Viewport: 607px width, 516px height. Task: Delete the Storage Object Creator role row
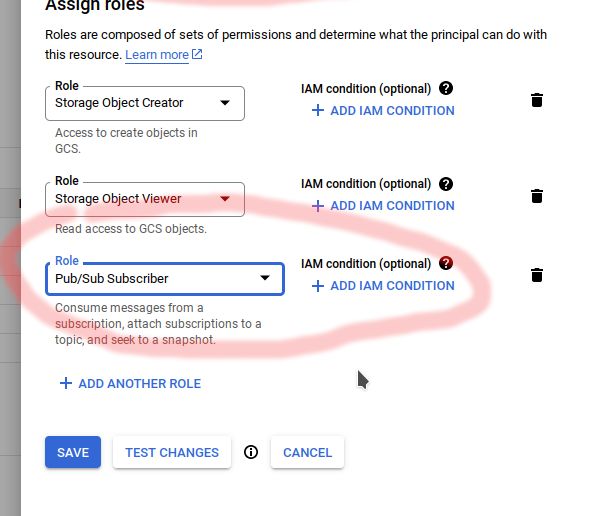click(537, 100)
